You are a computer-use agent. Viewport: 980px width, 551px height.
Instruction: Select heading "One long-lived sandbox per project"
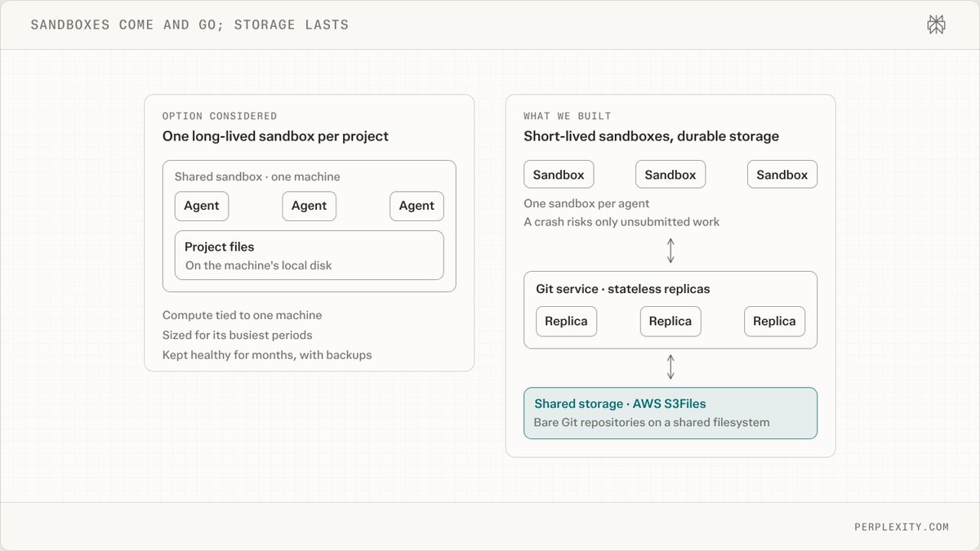pyautogui.click(x=275, y=136)
